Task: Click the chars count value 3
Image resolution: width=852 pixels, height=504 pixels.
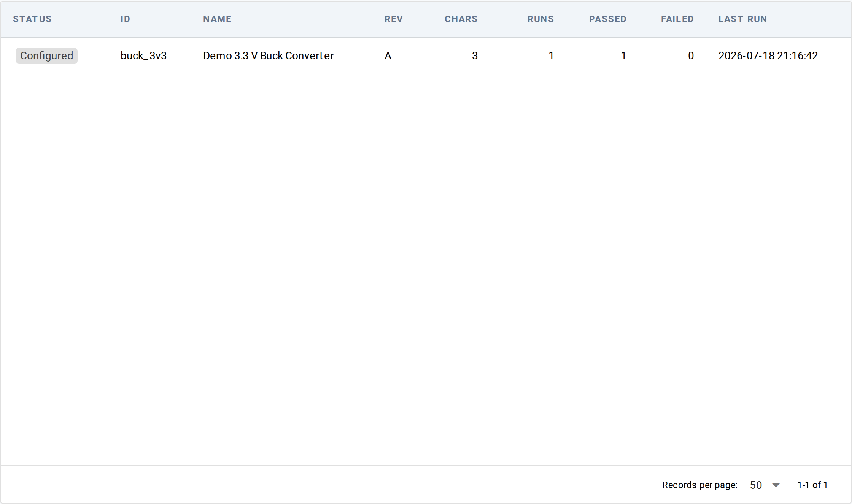Action: coord(475,56)
